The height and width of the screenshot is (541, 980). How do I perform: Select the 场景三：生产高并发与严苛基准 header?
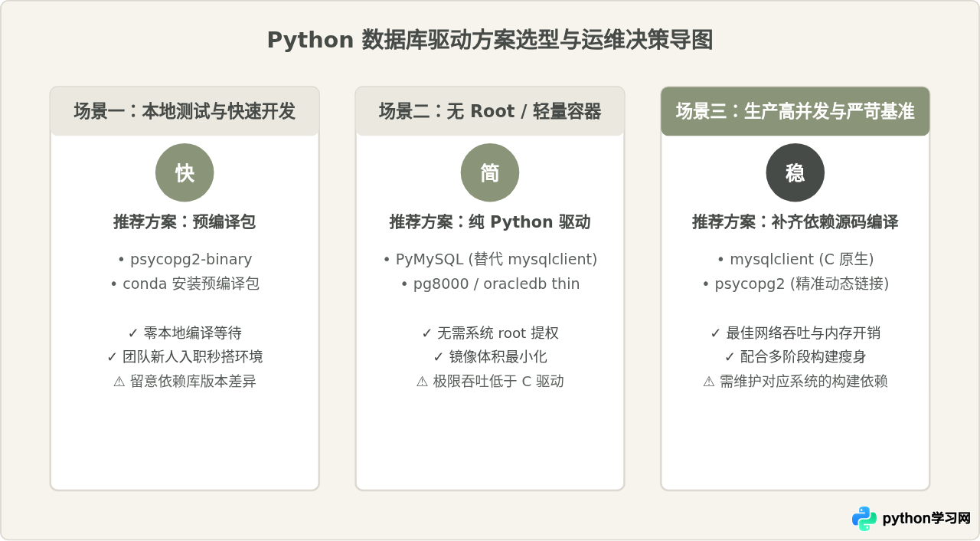coord(795,111)
